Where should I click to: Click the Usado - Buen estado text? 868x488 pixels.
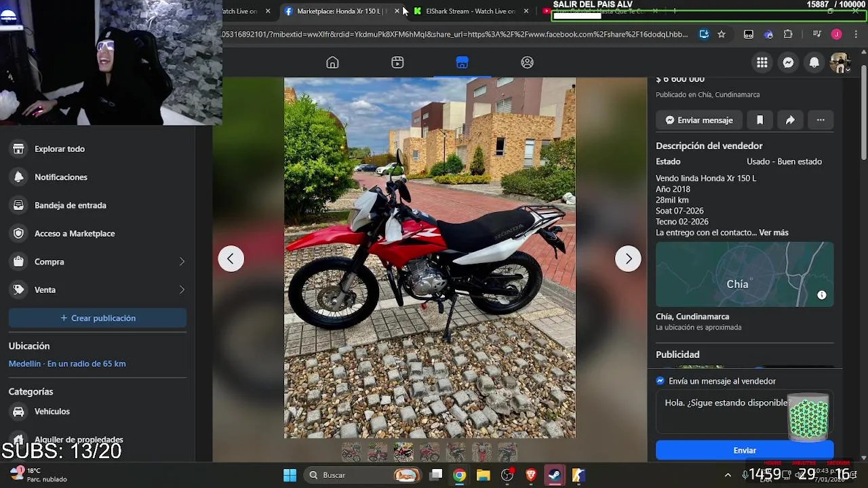(784, 162)
